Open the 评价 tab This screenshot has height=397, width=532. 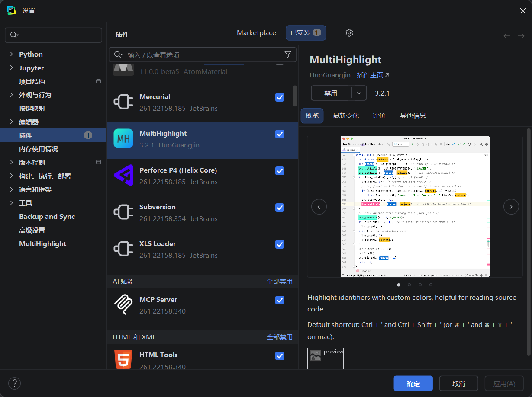[379, 116]
